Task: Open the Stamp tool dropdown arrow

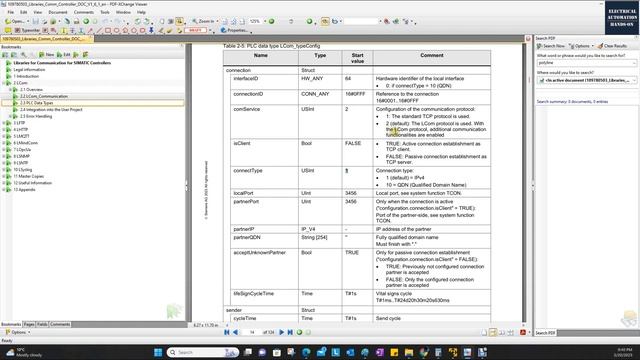Action: coord(210,31)
